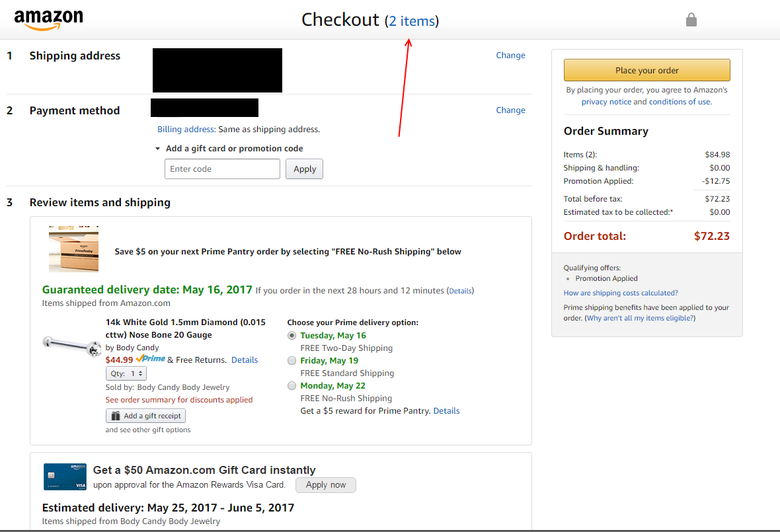Change the shipping address
Screen dimensions: 780x532
(510, 56)
